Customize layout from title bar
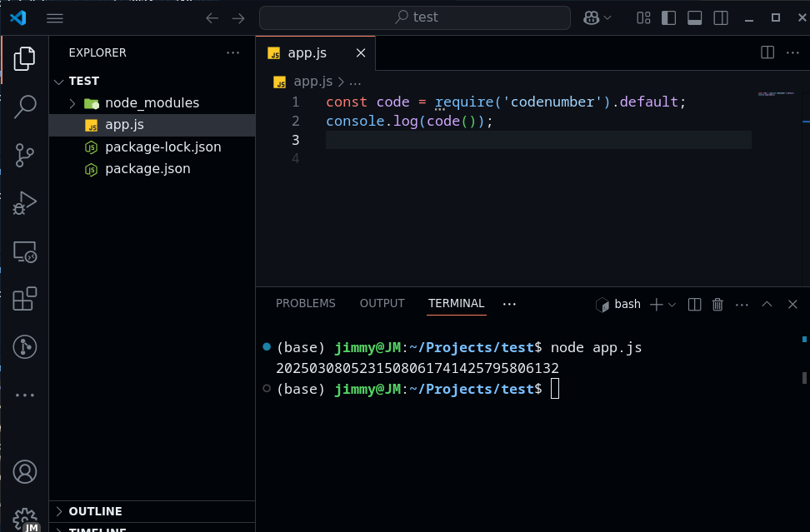The image size is (810, 532). pyautogui.click(x=643, y=18)
